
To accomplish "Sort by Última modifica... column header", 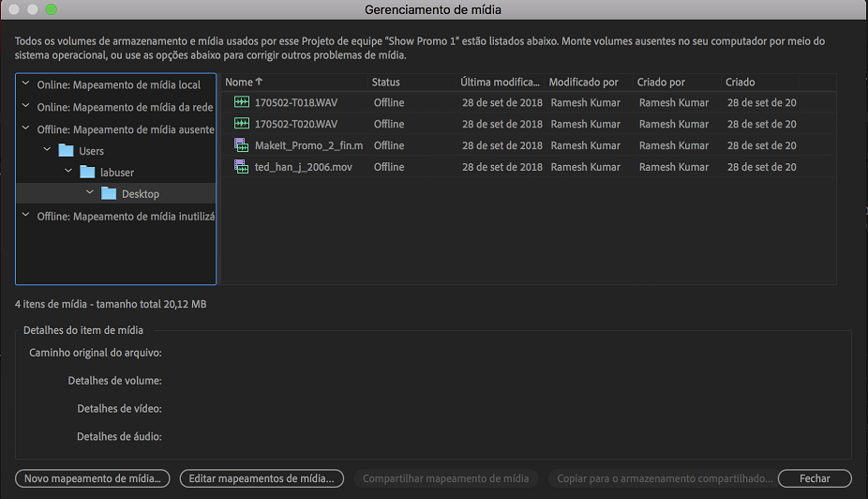I will pyautogui.click(x=501, y=82).
